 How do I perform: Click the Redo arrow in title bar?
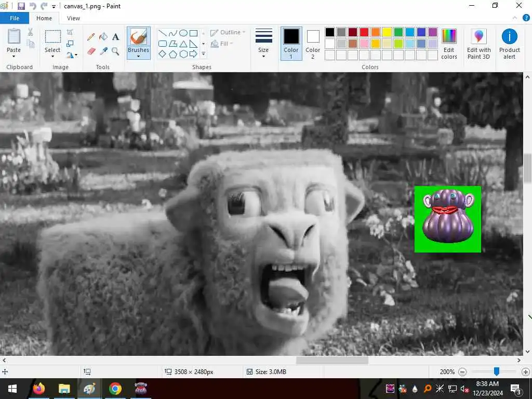[44, 6]
